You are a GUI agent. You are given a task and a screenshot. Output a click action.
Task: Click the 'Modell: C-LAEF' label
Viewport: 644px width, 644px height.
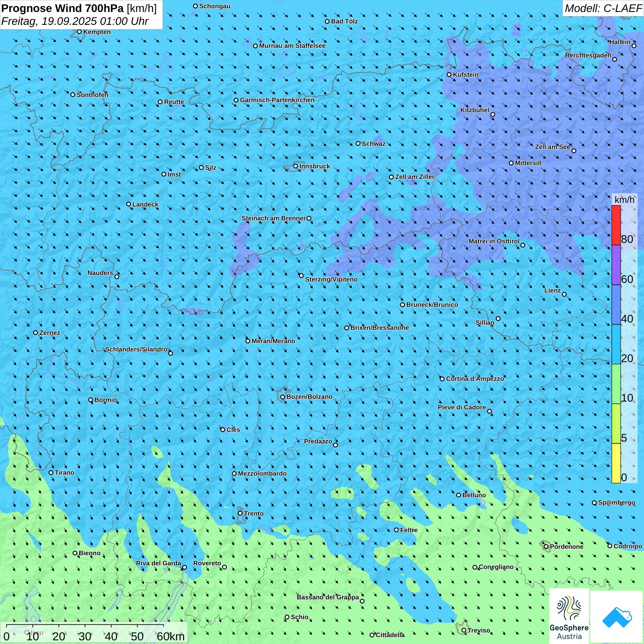[x=603, y=8]
